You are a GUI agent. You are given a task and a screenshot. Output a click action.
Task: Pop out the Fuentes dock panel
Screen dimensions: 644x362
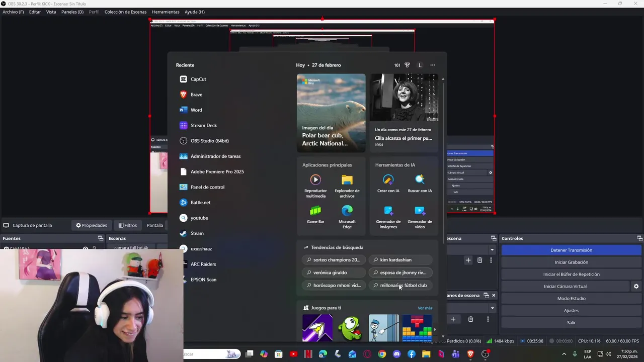point(100,238)
